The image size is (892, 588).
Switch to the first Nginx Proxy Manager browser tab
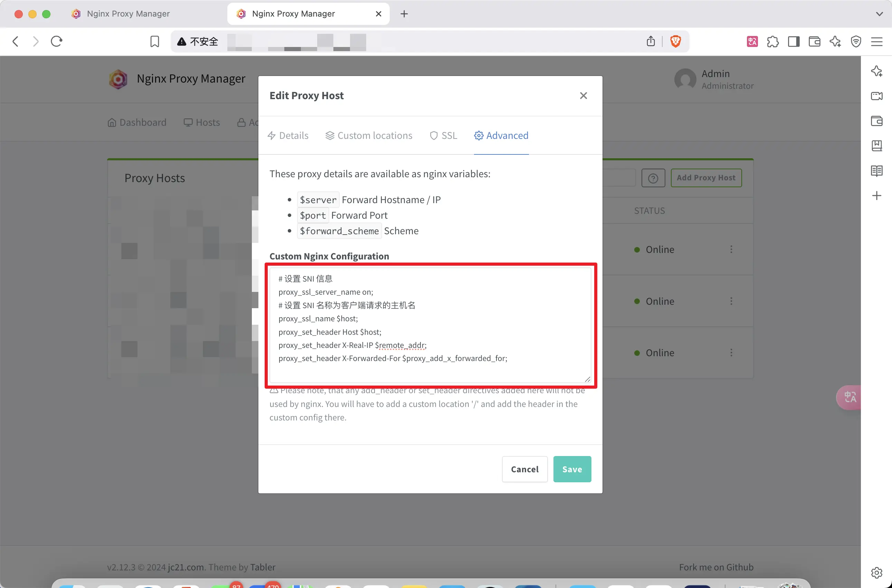click(x=128, y=14)
